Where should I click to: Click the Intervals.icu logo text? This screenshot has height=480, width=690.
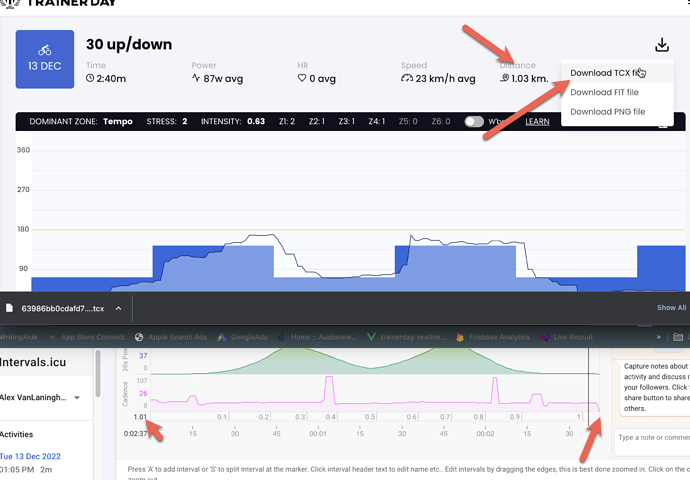tap(33, 362)
